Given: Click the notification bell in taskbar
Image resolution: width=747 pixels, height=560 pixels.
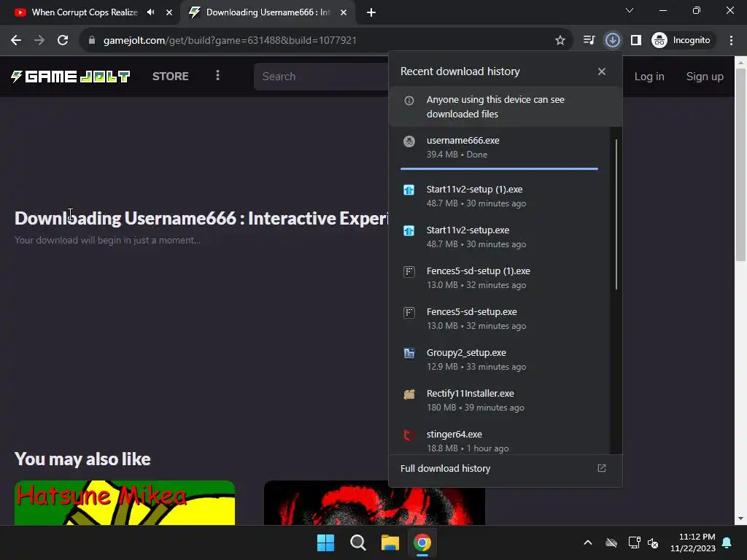Looking at the screenshot, I should (x=727, y=542).
